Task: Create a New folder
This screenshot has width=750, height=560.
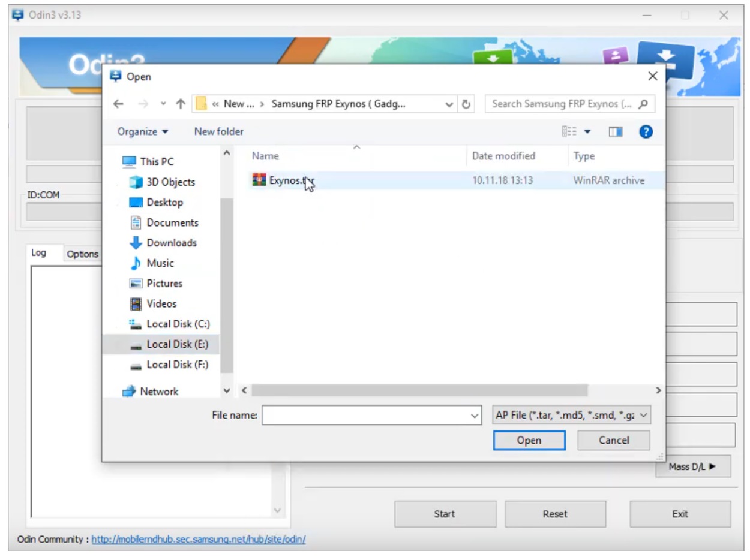Action: [x=219, y=131]
